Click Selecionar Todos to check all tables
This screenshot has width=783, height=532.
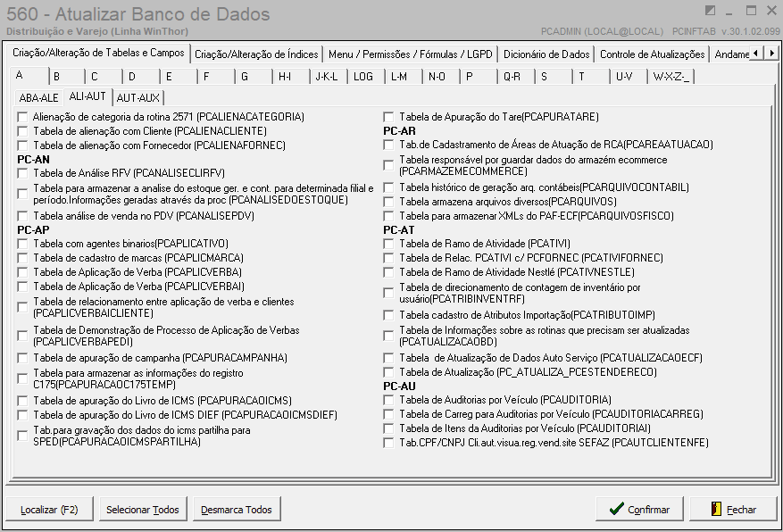(x=142, y=510)
